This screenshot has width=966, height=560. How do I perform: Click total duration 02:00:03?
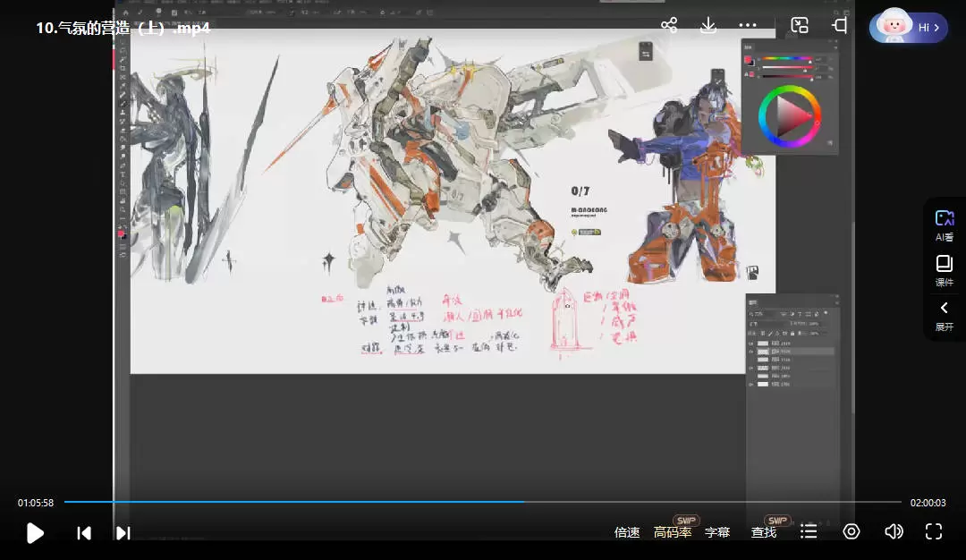pyautogui.click(x=928, y=503)
